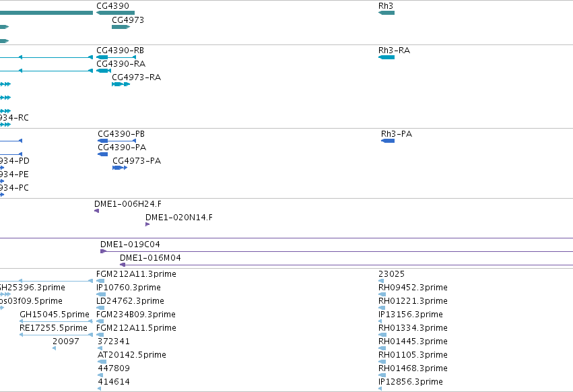
Task: Select the Rh3-RA transcript feature
Action: tap(386, 57)
